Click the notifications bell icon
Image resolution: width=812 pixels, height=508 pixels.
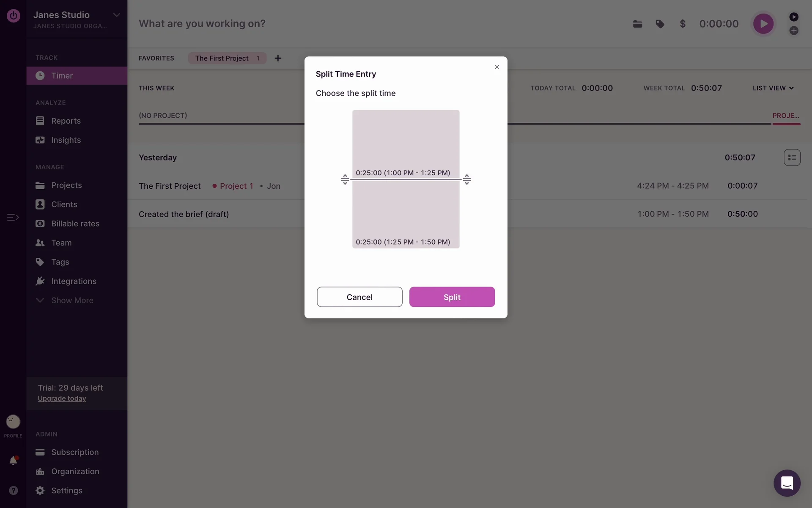click(13, 461)
